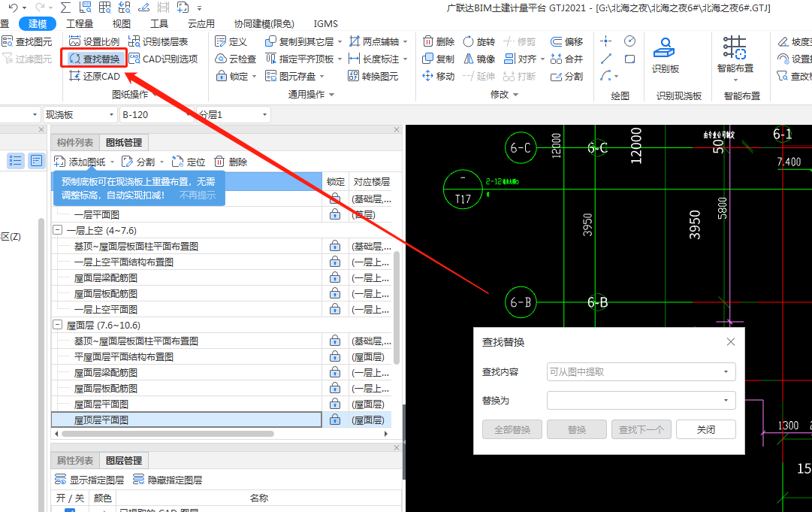This screenshot has height=512, width=812.
Task: Click 关闭 button in 查找替换 dialog
Action: (x=705, y=429)
